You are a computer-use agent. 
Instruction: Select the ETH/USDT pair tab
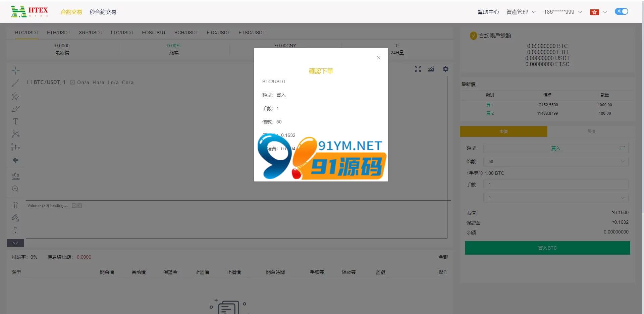[59, 33]
